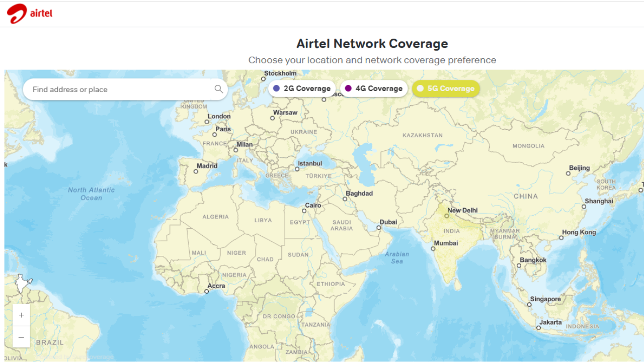Click the India outline map icon
The width and height of the screenshot is (644, 362).
(x=22, y=284)
